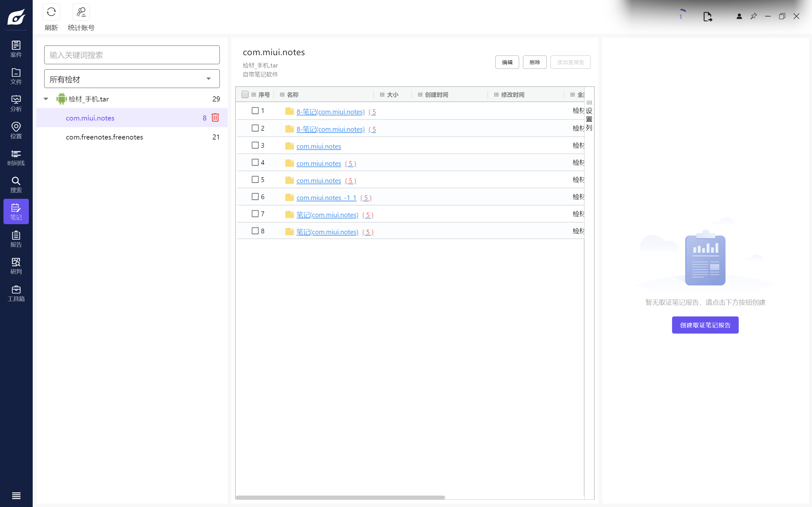Click the 创建取证笔记报告 button
812x507 pixels.
(705, 325)
